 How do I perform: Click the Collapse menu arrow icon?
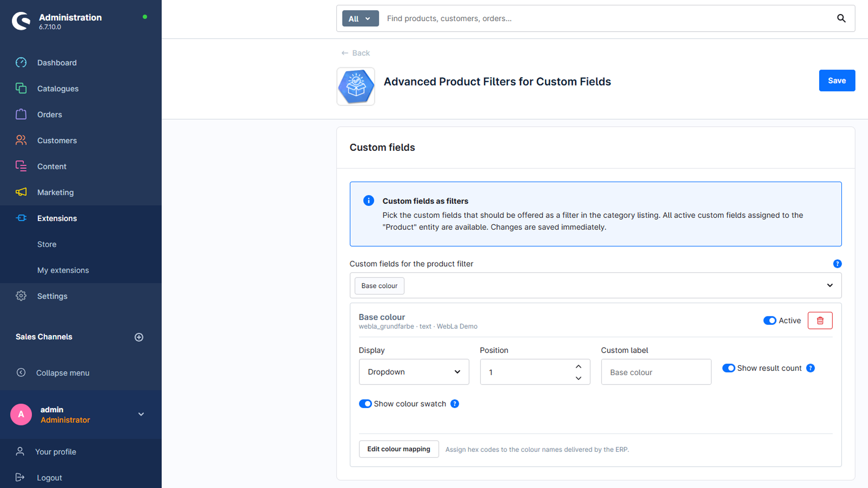[x=21, y=373]
